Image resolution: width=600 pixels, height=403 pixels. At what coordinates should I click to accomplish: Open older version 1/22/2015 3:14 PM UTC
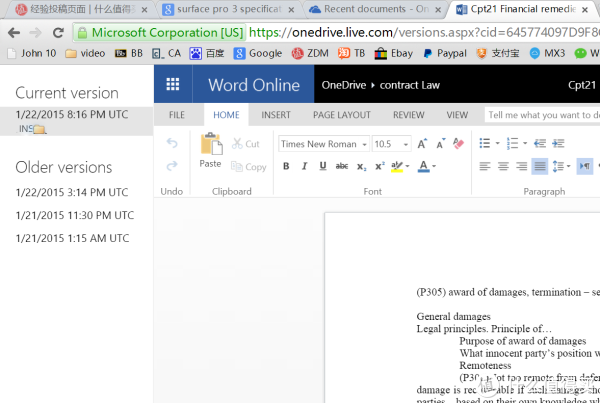coord(72,192)
